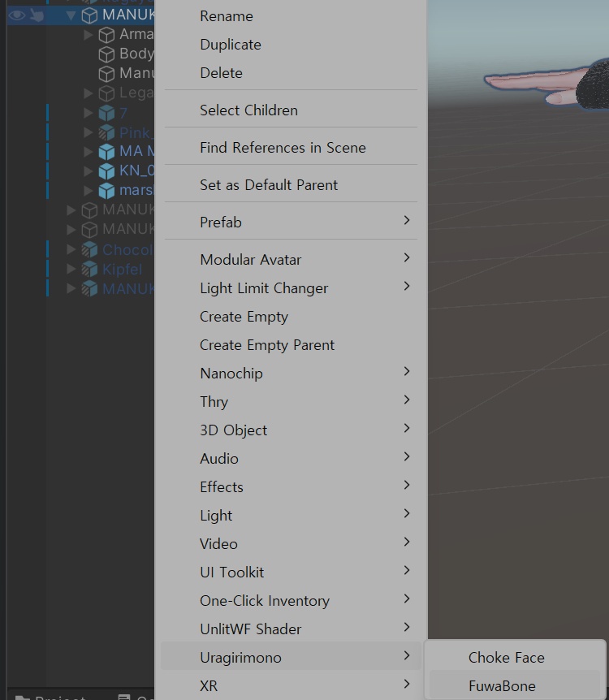This screenshot has width=609, height=700.
Task: Toggle visibility eye icon of selected MANUK object
Action: (x=16, y=15)
